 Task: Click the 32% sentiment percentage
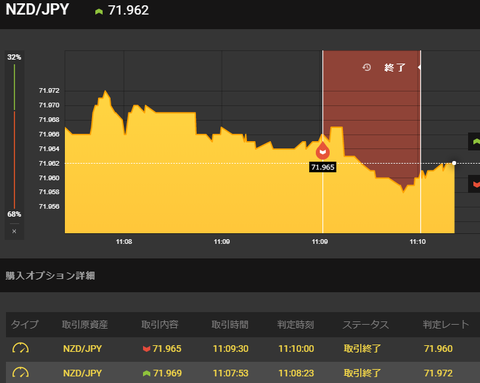14,57
